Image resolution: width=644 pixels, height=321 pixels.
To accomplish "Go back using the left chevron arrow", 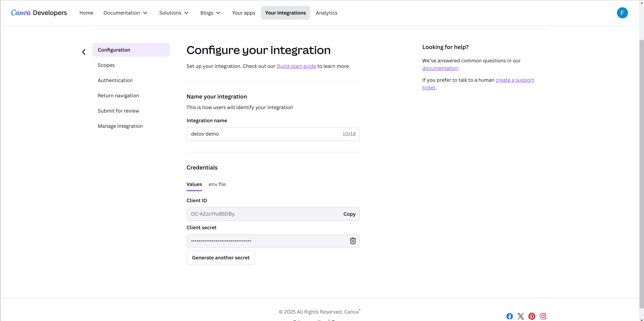I will click(84, 52).
